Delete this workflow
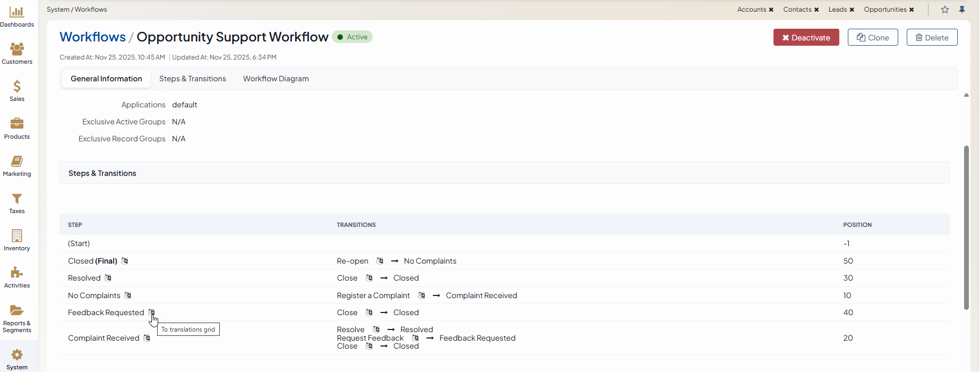Image resolution: width=980 pixels, height=372 pixels. point(932,37)
